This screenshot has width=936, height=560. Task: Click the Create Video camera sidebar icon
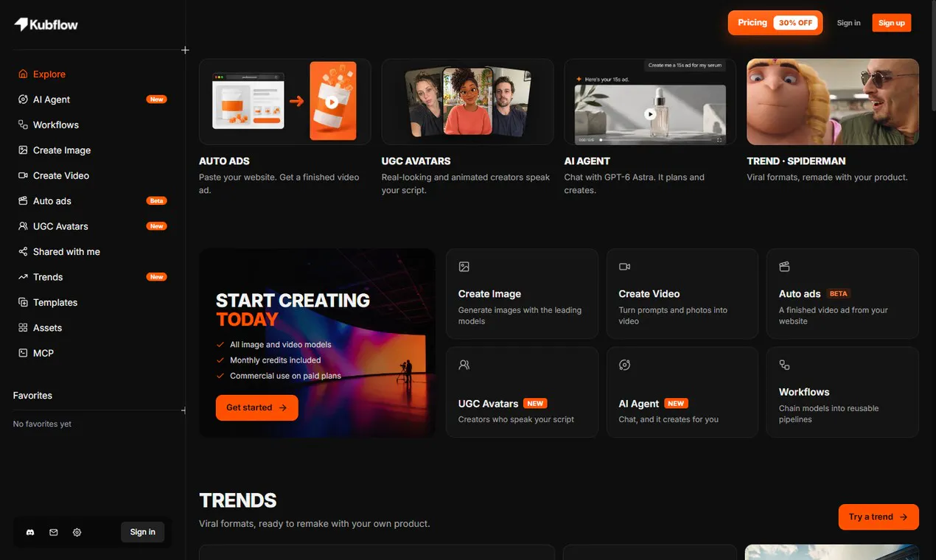click(x=23, y=176)
